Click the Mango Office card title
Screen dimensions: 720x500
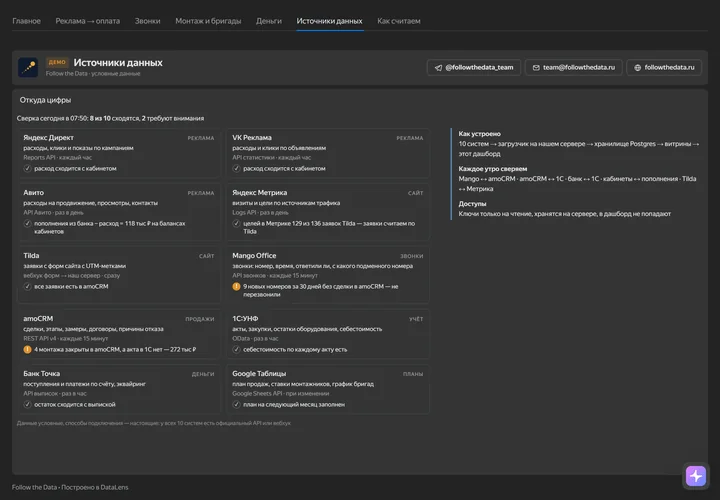click(254, 256)
